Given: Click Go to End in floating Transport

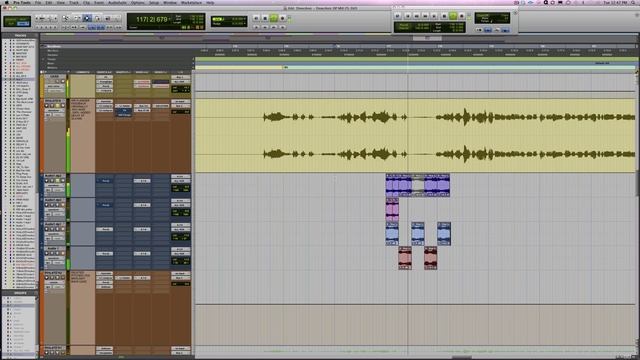Looking at the screenshot, I should click(434, 16).
